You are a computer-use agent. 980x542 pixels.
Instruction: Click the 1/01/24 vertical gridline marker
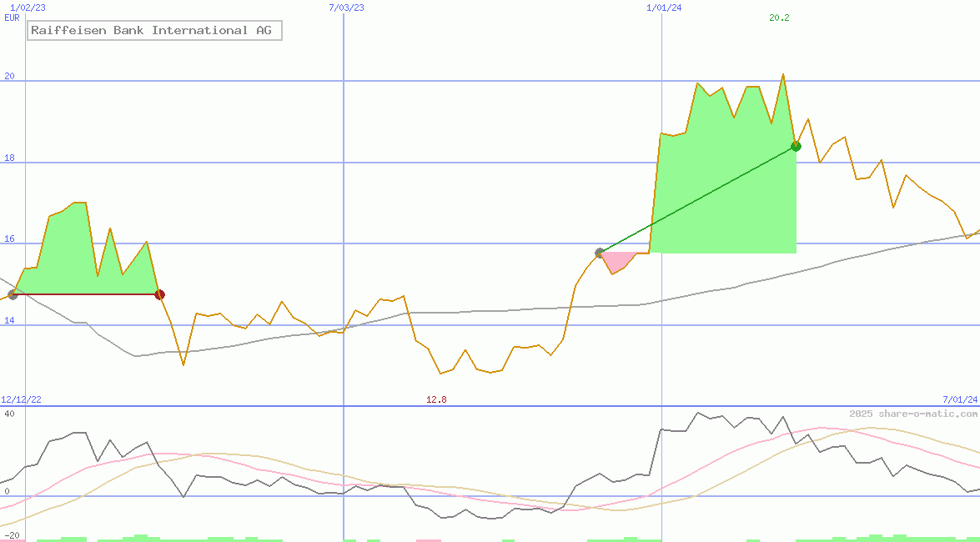point(661,7)
